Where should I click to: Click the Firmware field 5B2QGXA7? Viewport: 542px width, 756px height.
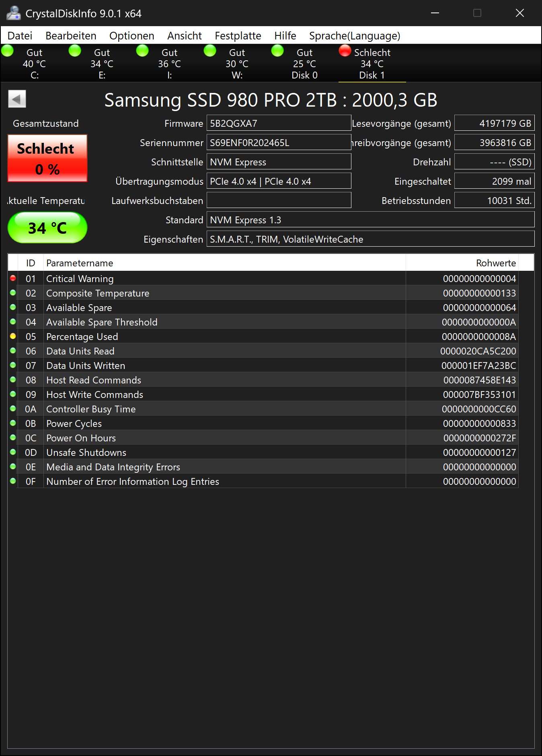coord(279,123)
